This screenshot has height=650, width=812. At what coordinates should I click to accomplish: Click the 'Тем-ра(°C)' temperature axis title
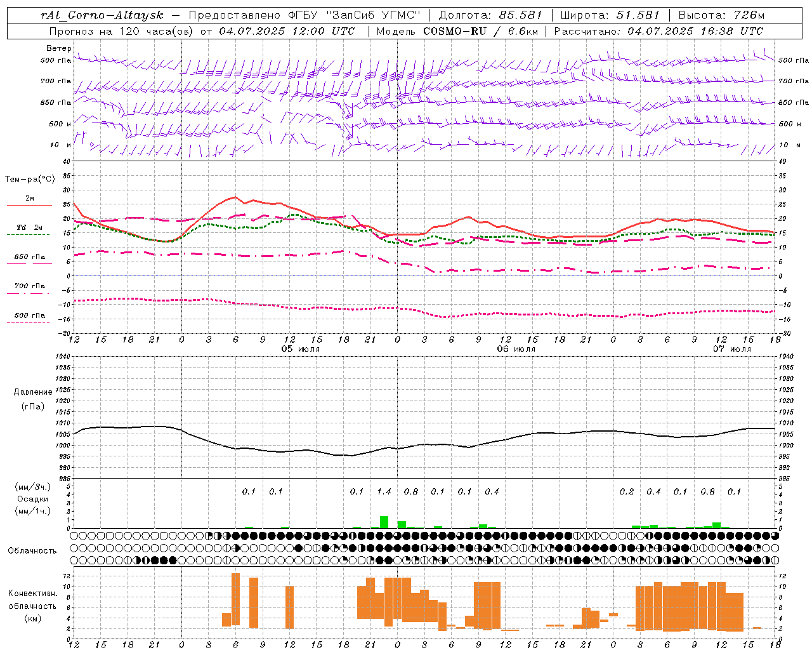pyautogui.click(x=30, y=180)
